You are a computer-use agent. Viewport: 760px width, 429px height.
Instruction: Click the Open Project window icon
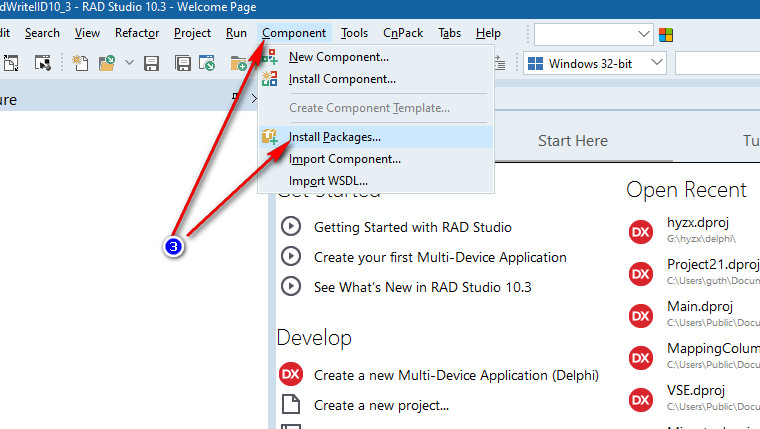(207, 63)
